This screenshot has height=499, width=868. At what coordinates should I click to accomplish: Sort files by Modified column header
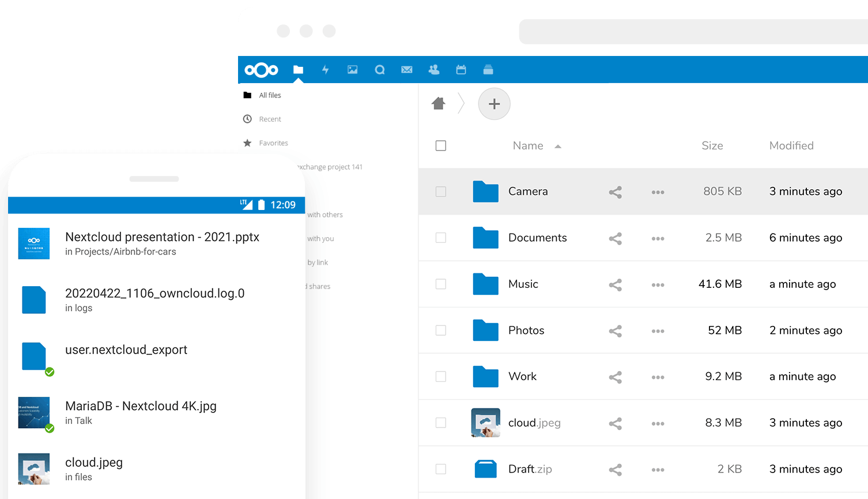791,146
